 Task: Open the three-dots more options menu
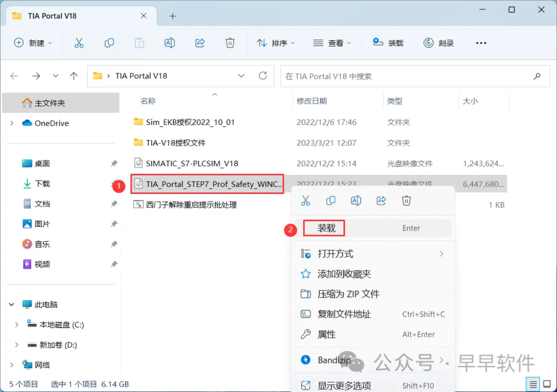click(481, 43)
